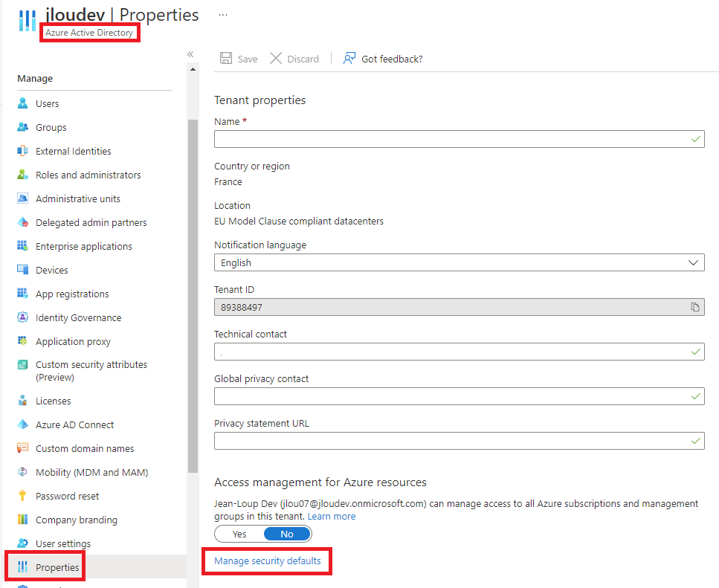The width and height of the screenshot is (719, 588).
Task: Click the Password reset key icon
Action: click(22, 495)
